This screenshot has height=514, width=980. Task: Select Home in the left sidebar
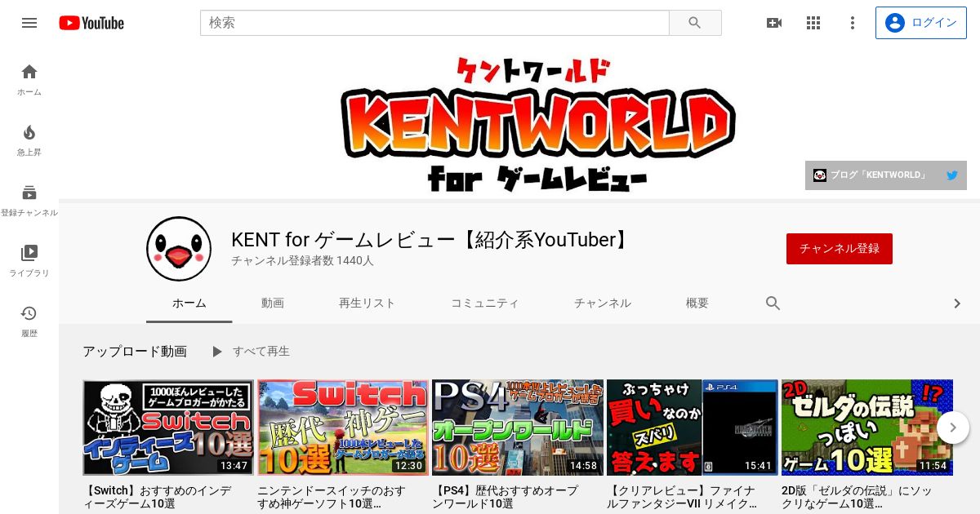[x=29, y=79]
